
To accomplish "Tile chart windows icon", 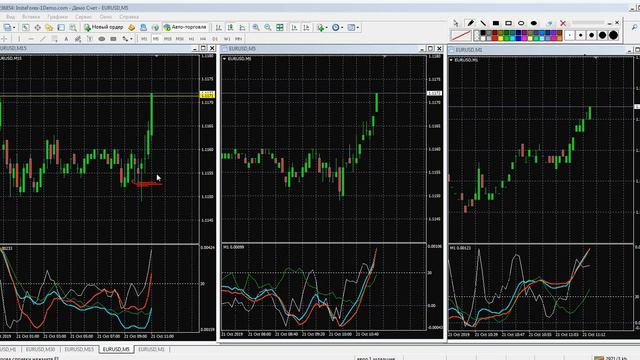I will (280, 27).
